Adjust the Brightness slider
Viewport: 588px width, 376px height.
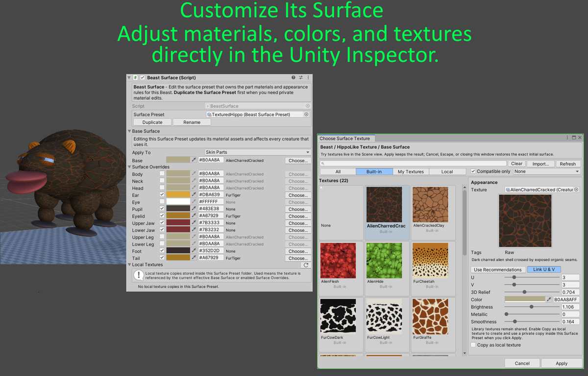(532, 307)
